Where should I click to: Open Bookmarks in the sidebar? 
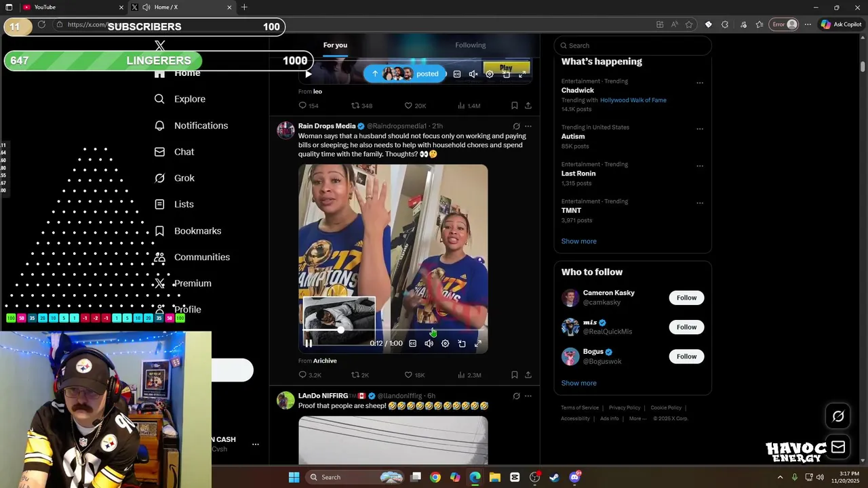[x=187, y=231]
